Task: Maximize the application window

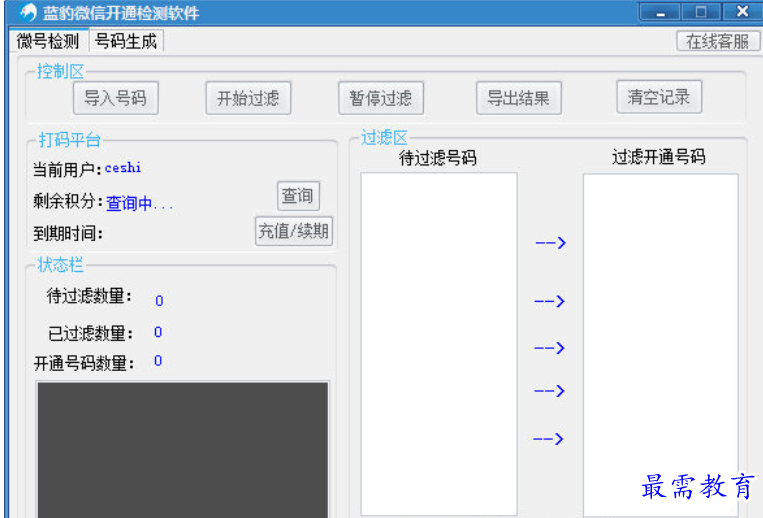Action: (701, 12)
